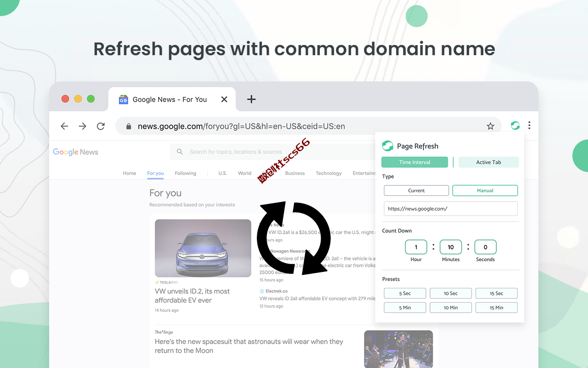Click The Verge source label
Image resolution: width=588 pixels, height=368 pixels.
click(164, 332)
